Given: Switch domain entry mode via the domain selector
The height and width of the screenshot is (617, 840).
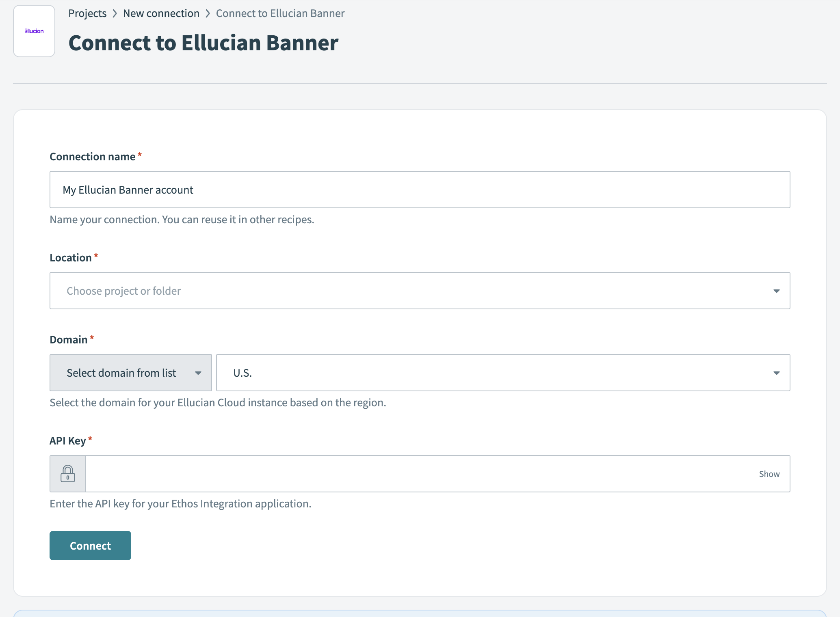Looking at the screenshot, I should 130,372.
